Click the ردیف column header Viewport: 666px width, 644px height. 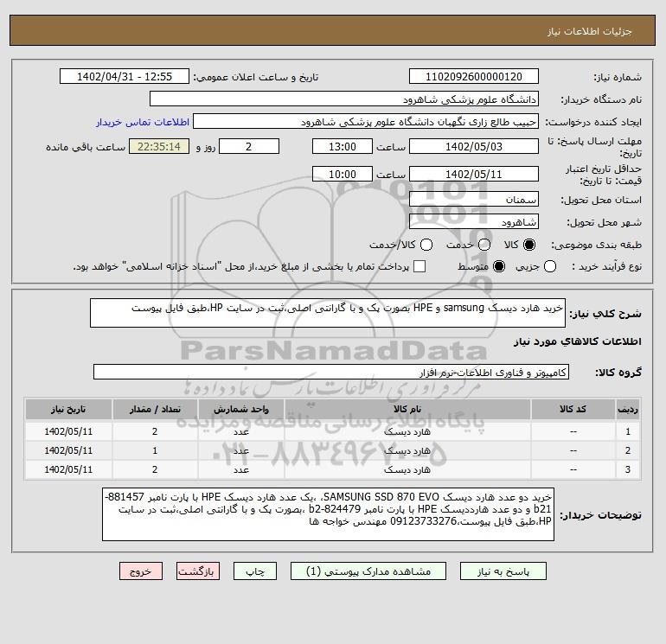click(628, 409)
